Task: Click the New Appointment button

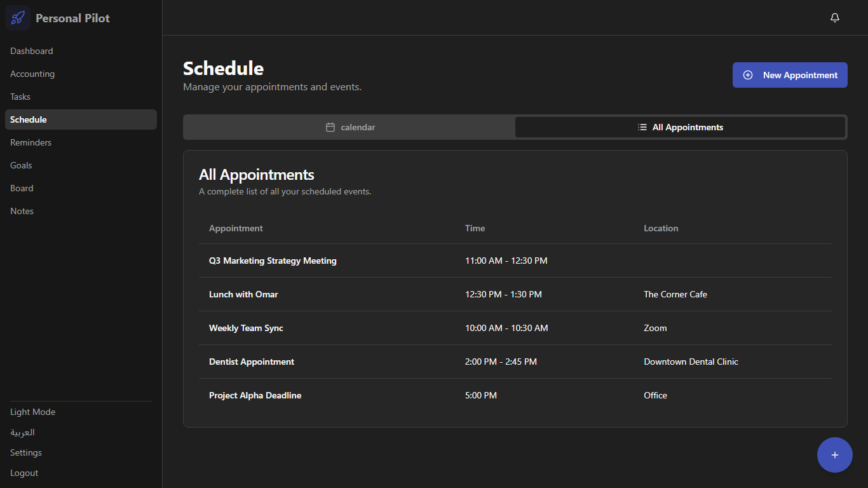Action: coord(790,75)
